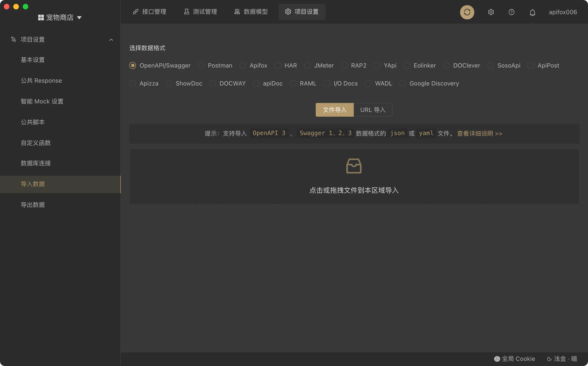Select the 接口管理 plug icon in top navigation

pos(136,11)
